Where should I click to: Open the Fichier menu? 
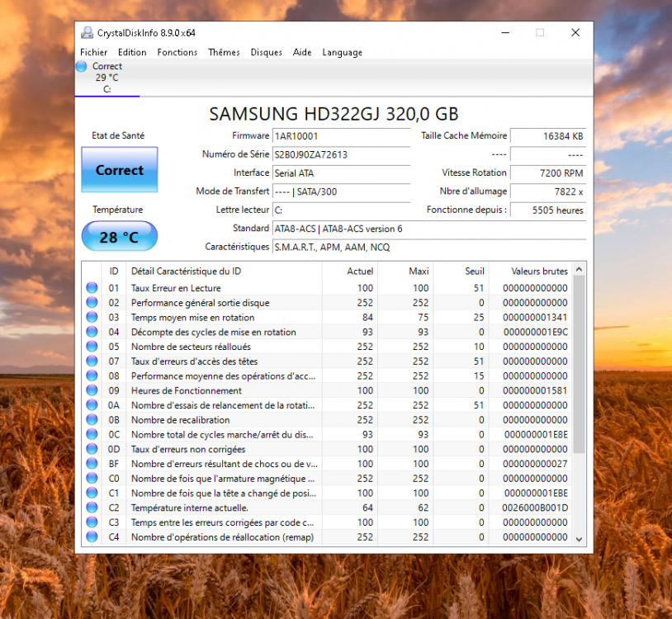coord(93,52)
